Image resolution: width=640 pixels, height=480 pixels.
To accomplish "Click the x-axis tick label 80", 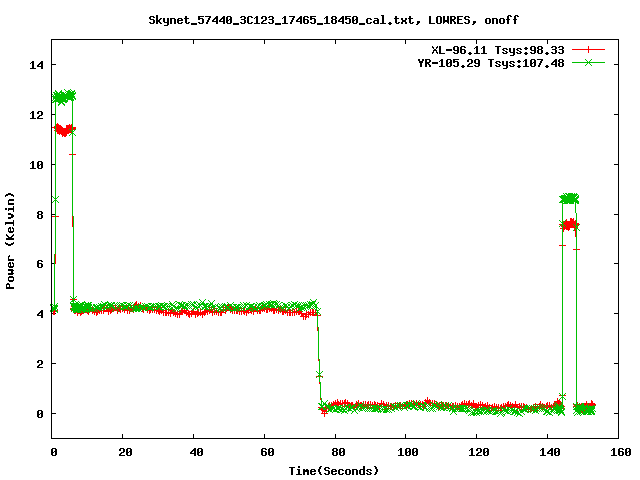I will coord(338,452).
